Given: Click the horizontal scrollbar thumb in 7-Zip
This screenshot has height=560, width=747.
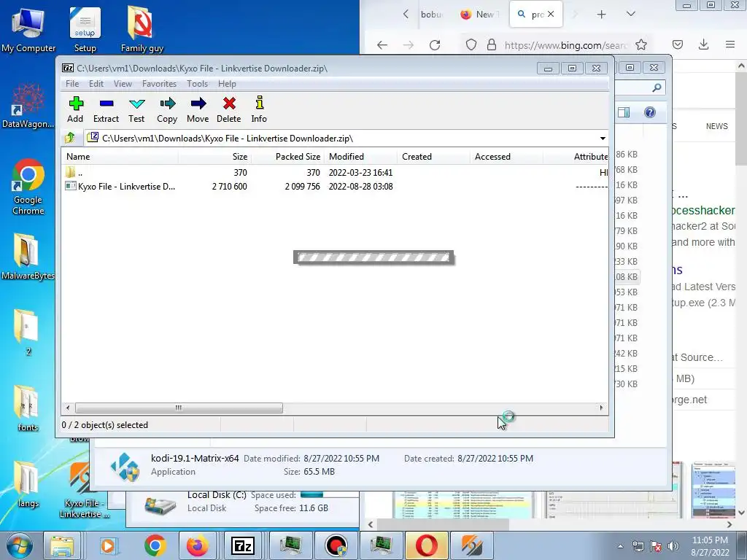Looking at the screenshot, I should pyautogui.click(x=179, y=408).
